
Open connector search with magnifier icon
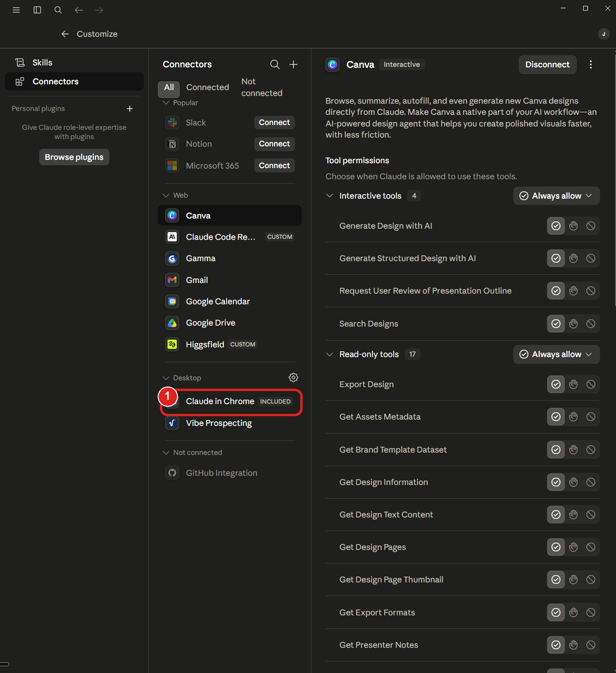click(275, 64)
